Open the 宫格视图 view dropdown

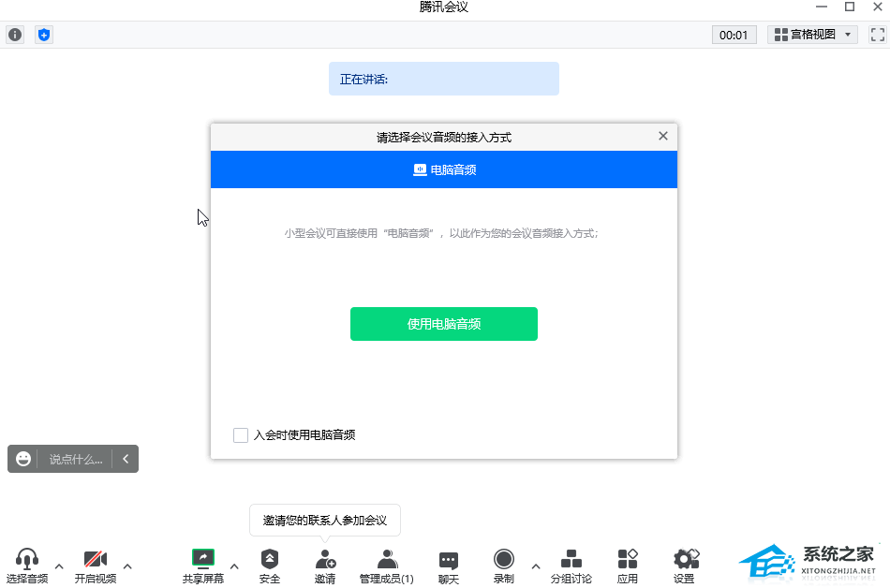[x=813, y=35]
